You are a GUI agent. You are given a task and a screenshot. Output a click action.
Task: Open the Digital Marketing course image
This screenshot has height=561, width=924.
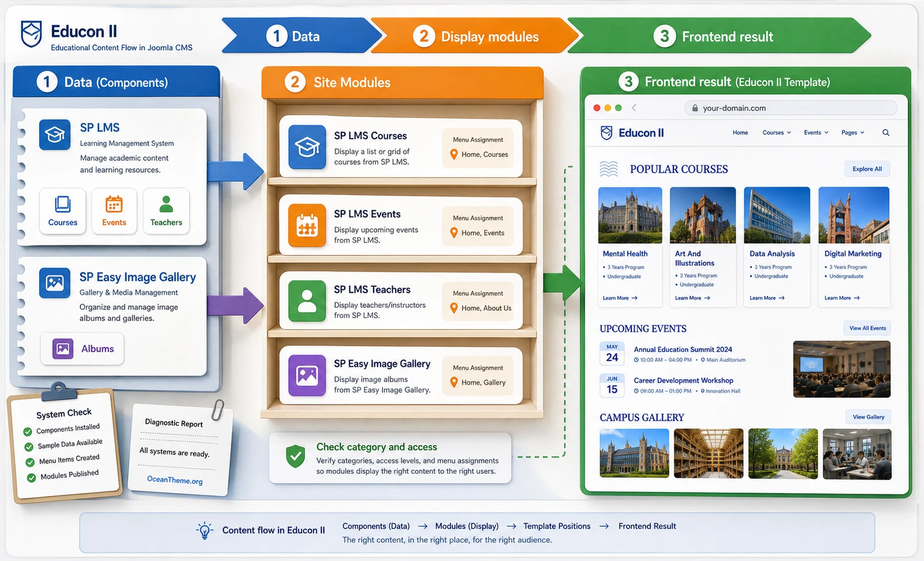[x=854, y=215]
